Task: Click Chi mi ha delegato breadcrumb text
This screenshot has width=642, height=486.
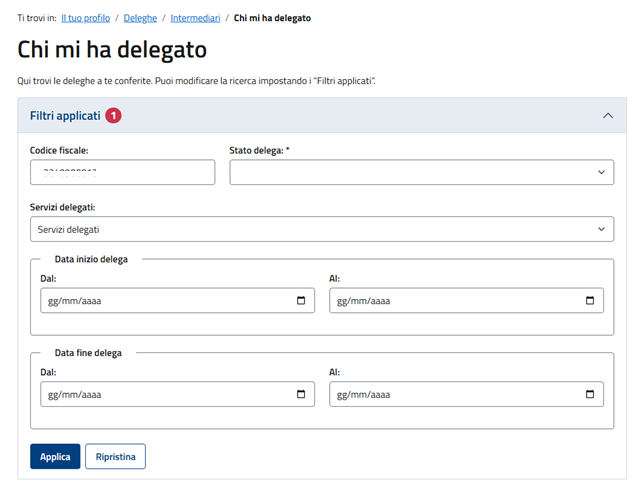Action: 271,18
